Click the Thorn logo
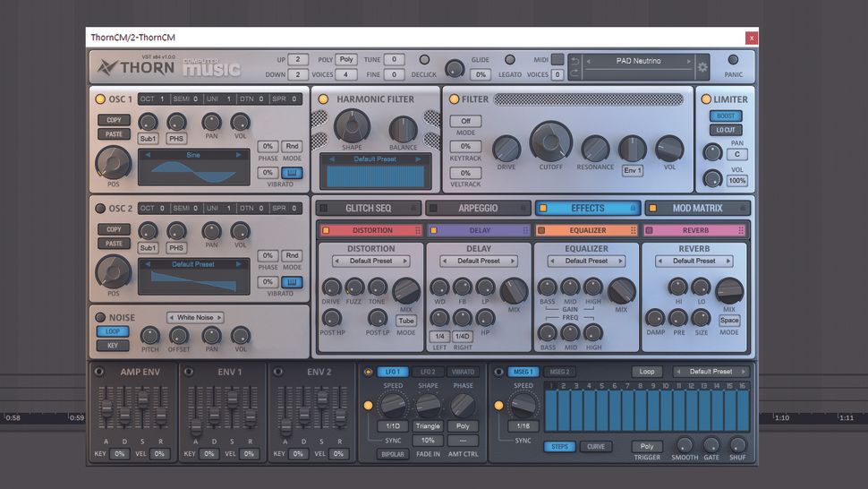The image size is (868, 489). 136,67
